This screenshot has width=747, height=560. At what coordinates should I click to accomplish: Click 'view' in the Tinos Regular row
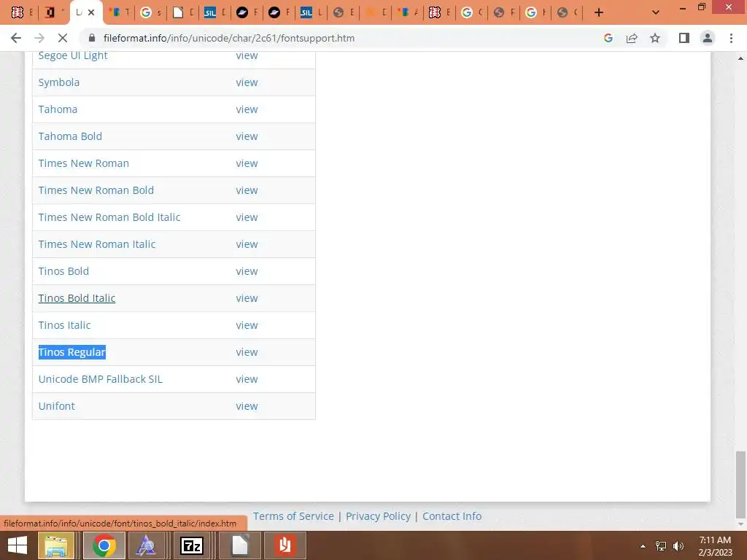tap(247, 352)
